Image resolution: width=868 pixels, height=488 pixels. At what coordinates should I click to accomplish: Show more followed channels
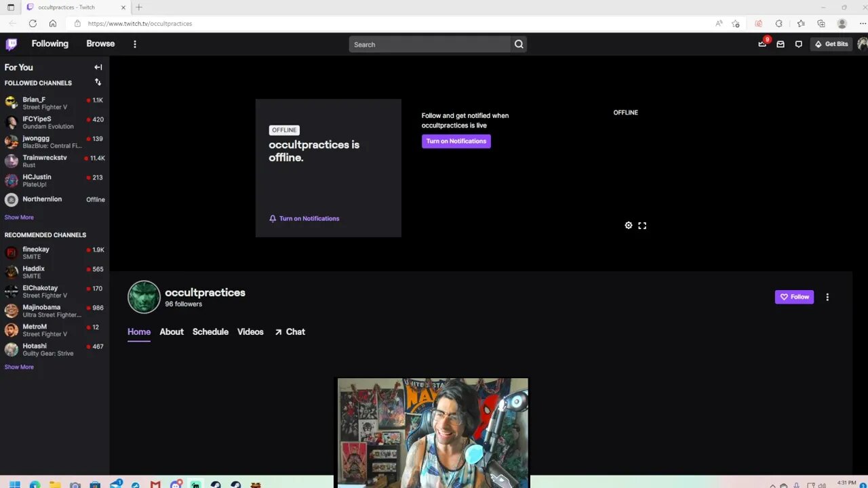[x=19, y=218]
